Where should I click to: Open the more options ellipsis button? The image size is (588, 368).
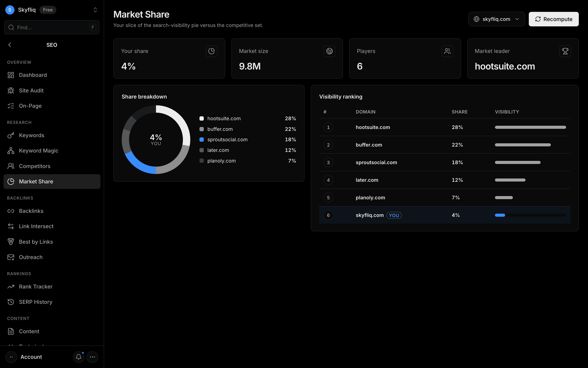click(92, 357)
